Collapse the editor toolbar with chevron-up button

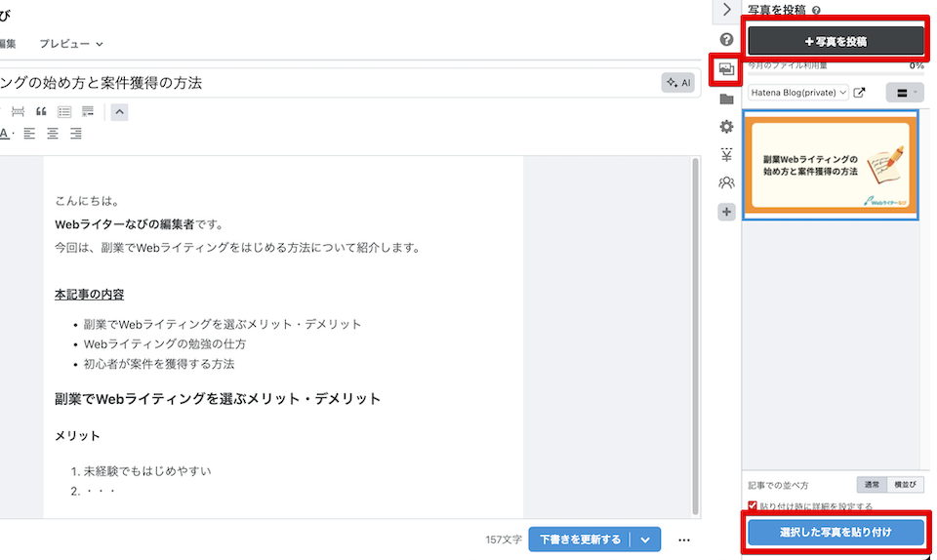click(119, 112)
